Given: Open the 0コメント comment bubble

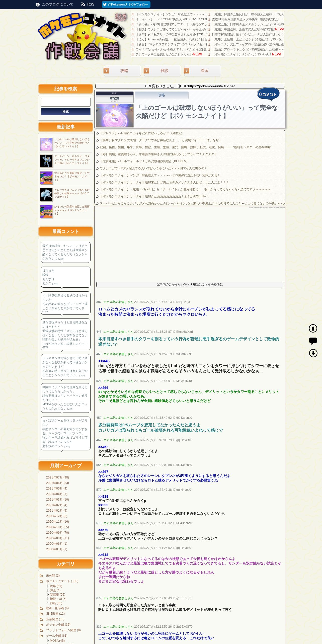Looking at the screenshot, I should (x=268, y=94).
